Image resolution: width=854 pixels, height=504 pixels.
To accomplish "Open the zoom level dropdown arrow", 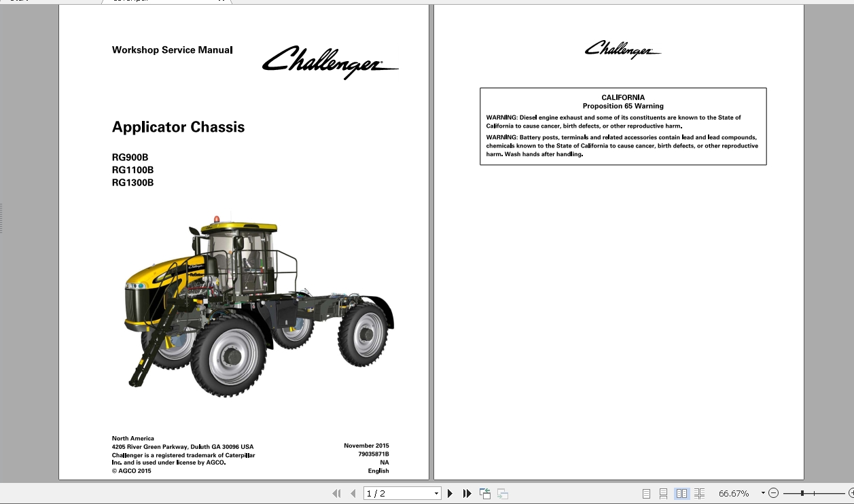I will pyautogui.click(x=763, y=493).
